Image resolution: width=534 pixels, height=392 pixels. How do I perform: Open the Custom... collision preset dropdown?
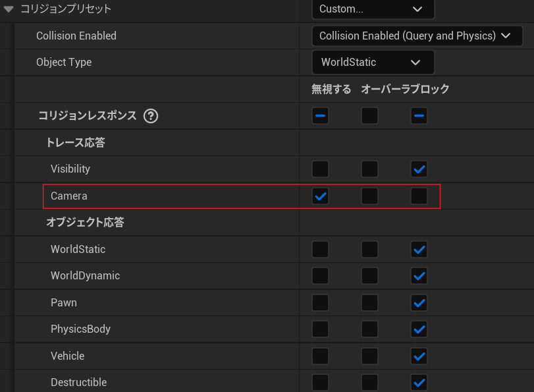click(373, 9)
